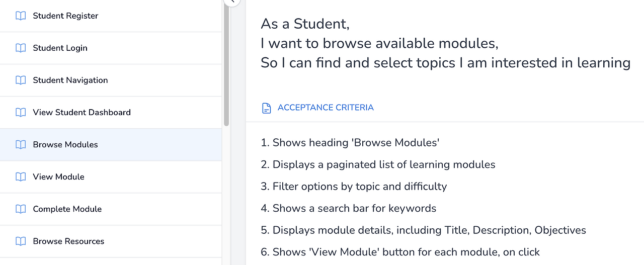
Task: Collapse the sidebar with the chevron button
Action: point(232,2)
